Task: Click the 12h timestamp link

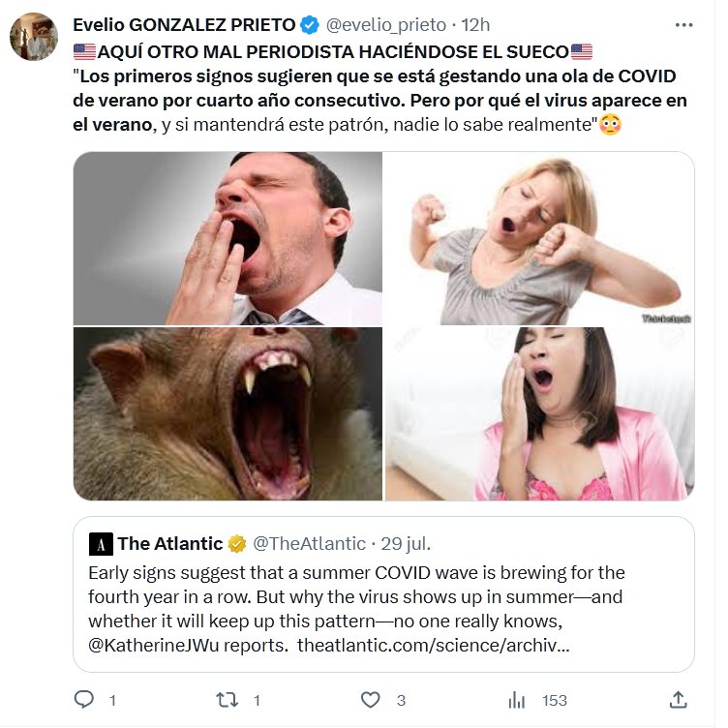Action: (477, 25)
